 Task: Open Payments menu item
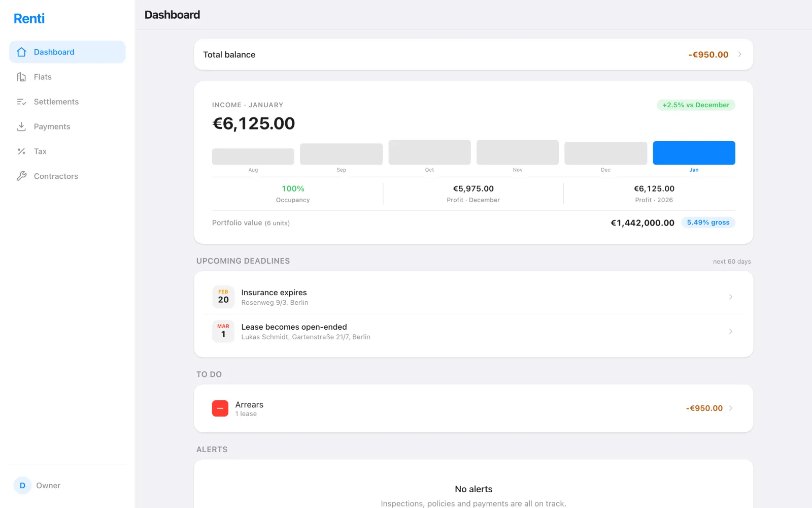(x=67, y=126)
